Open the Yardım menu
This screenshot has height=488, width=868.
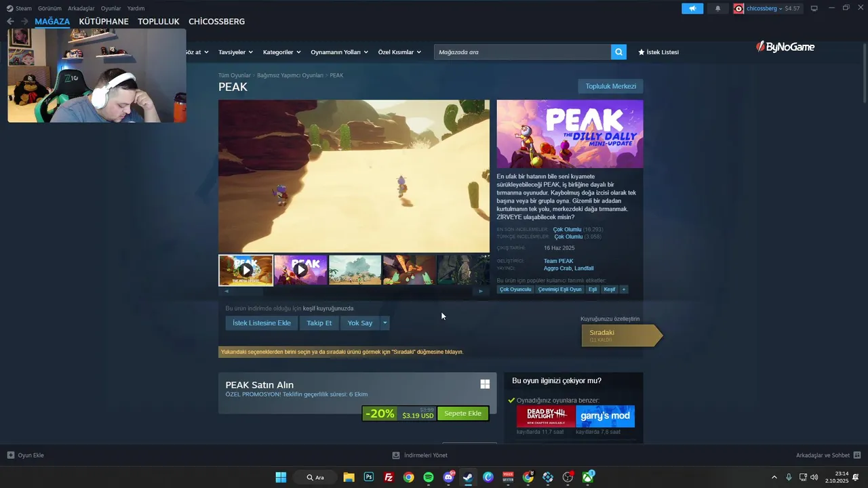pos(136,8)
